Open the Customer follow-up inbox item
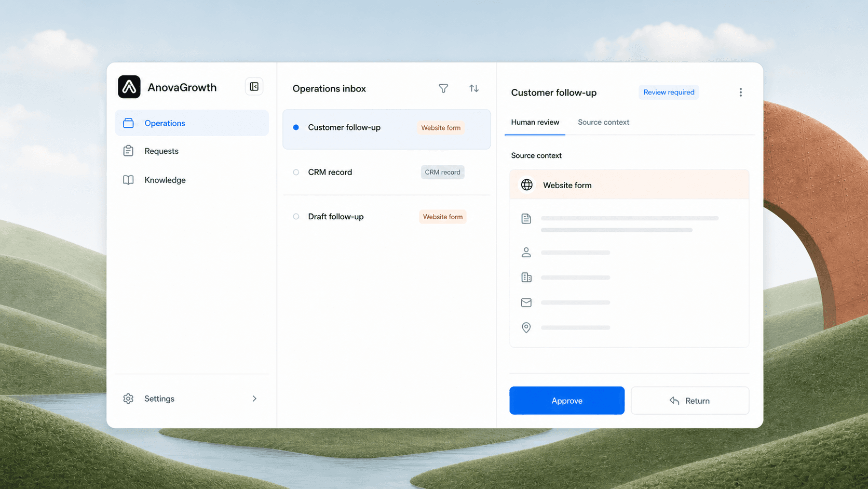868x489 pixels. coord(387,129)
